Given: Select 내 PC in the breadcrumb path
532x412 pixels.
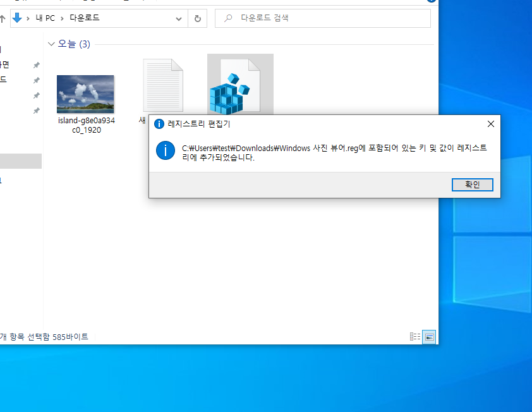Looking at the screenshot, I should pos(45,18).
